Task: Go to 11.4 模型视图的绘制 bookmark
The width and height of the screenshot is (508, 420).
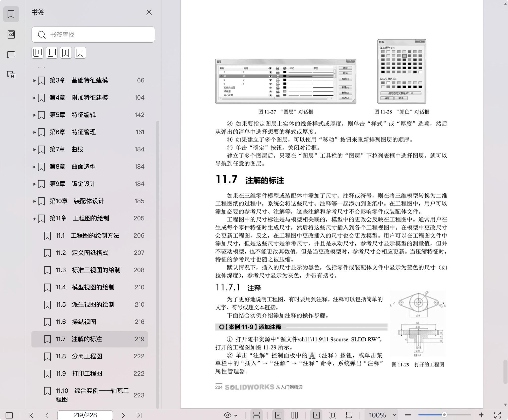Action: 90,287
